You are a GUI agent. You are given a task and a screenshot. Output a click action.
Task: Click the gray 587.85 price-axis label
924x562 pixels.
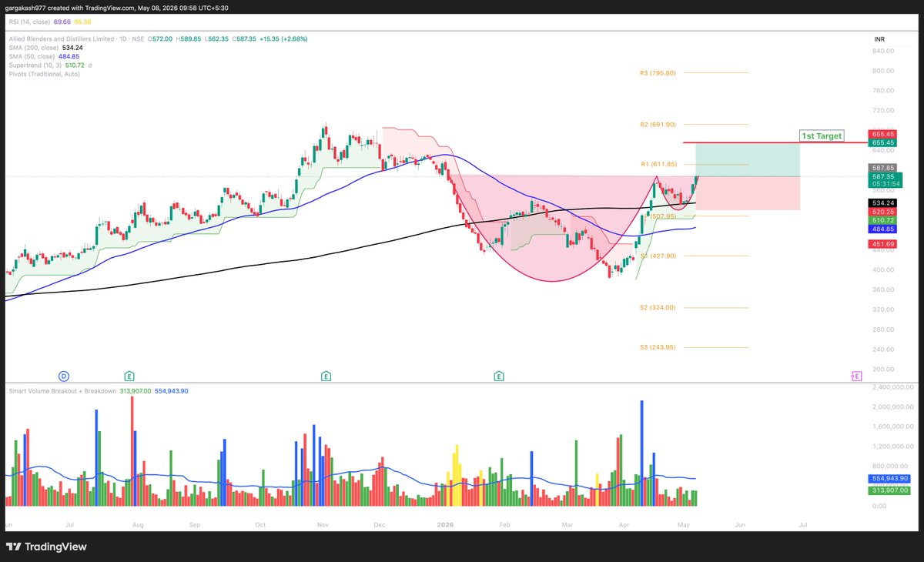[882, 167]
